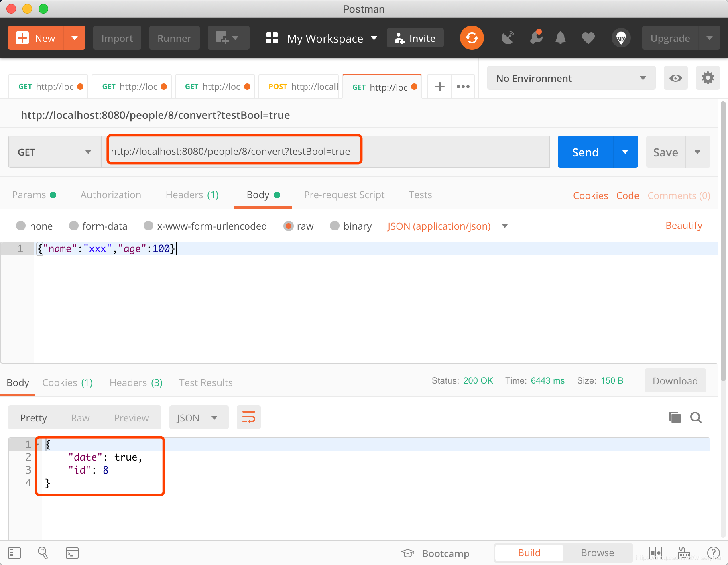Open the Headers (1) request tab
728x565 pixels.
point(192,195)
